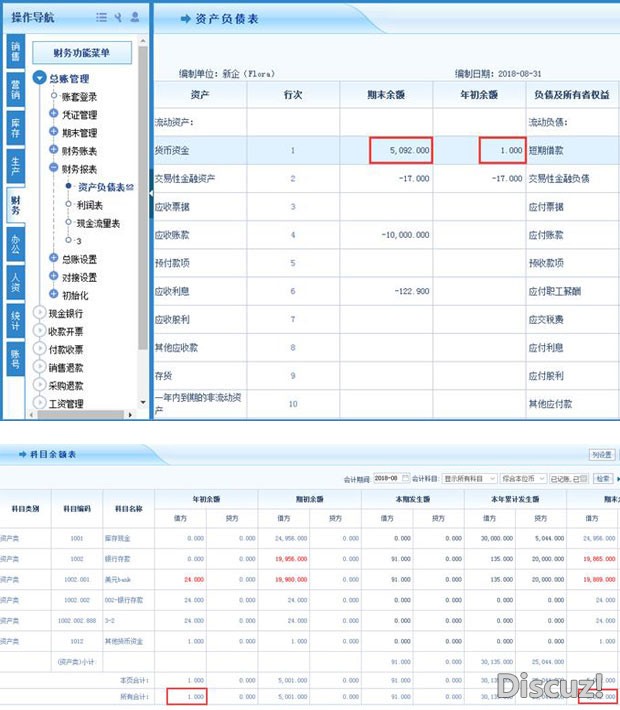Switch to the 销售 side tab
This screenshot has height=710, width=620.
pyautogui.click(x=15, y=51)
